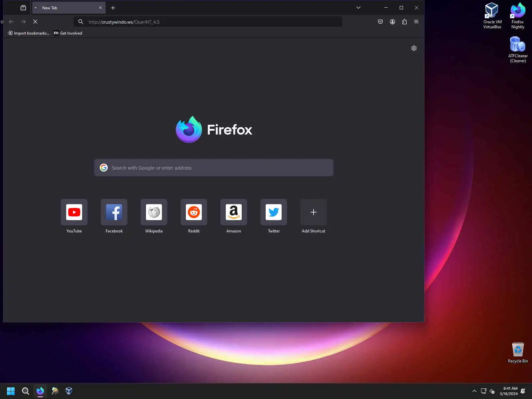Select the New Tab tab

pos(69,8)
